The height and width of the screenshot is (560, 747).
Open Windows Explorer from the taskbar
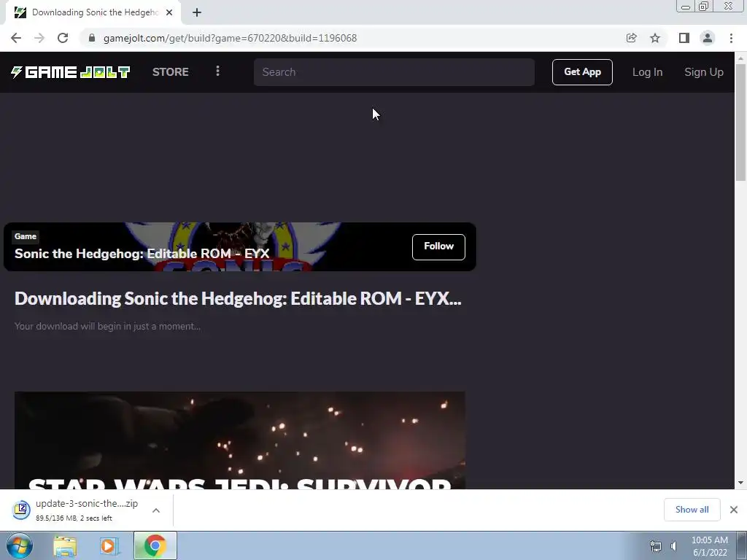65,545
